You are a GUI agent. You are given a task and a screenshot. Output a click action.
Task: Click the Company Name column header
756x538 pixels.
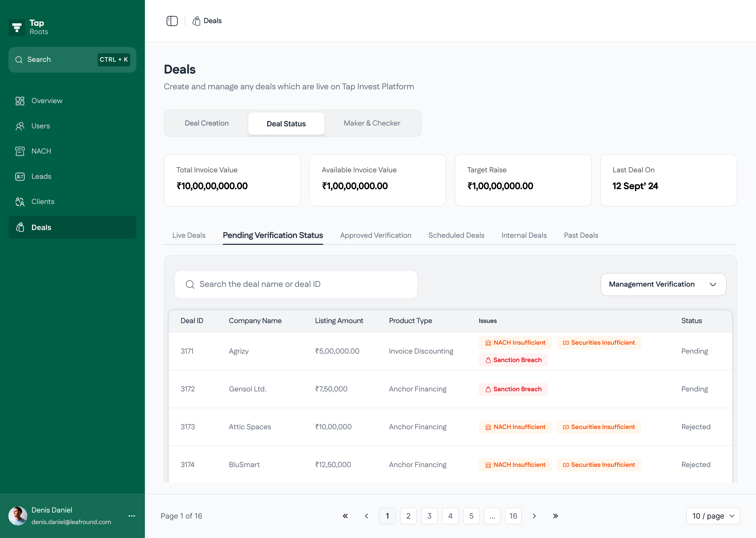(255, 321)
